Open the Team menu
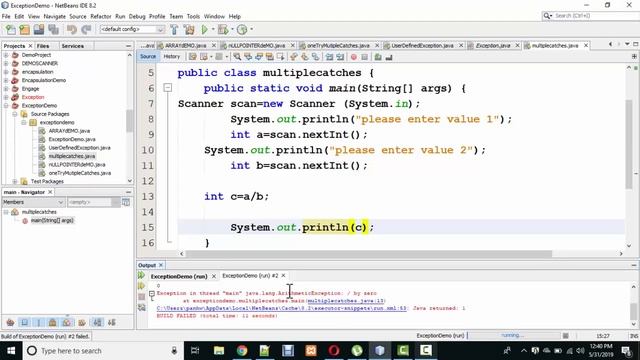This screenshot has height=360, width=640. 176,16
